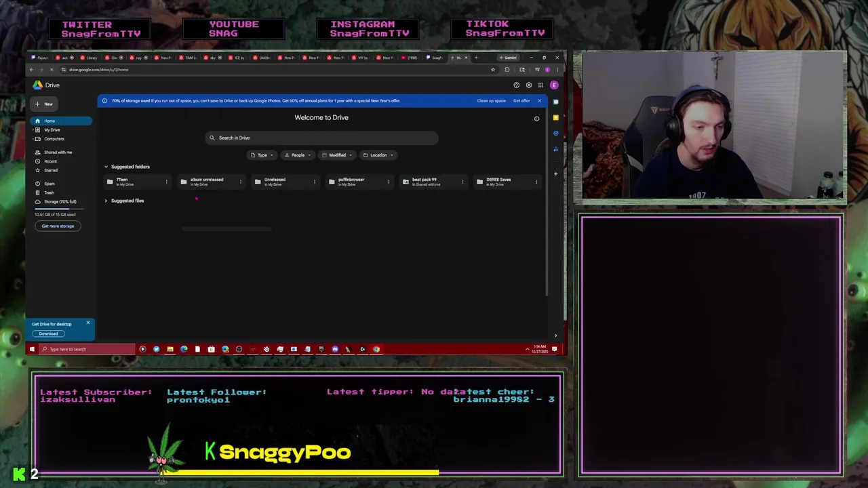This screenshot has height=488, width=868.
Task: Open Storage (70% full) in sidebar
Action: pyautogui.click(x=61, y=201)
